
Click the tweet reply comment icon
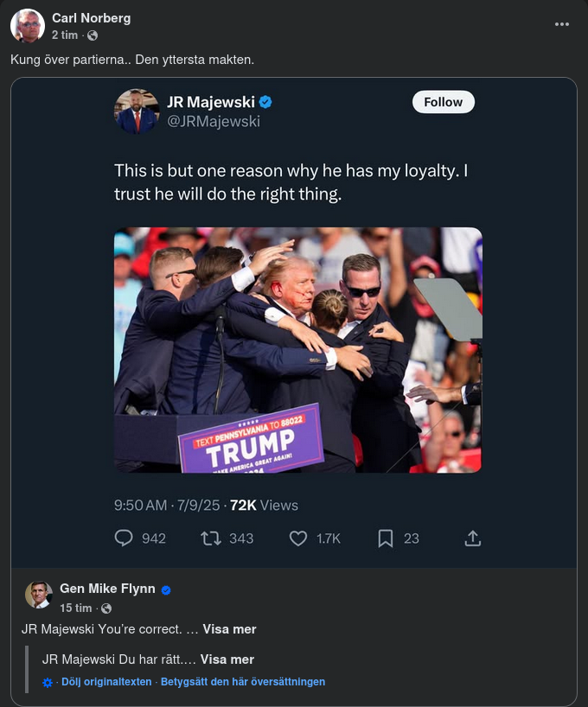(x=125, y=538)
